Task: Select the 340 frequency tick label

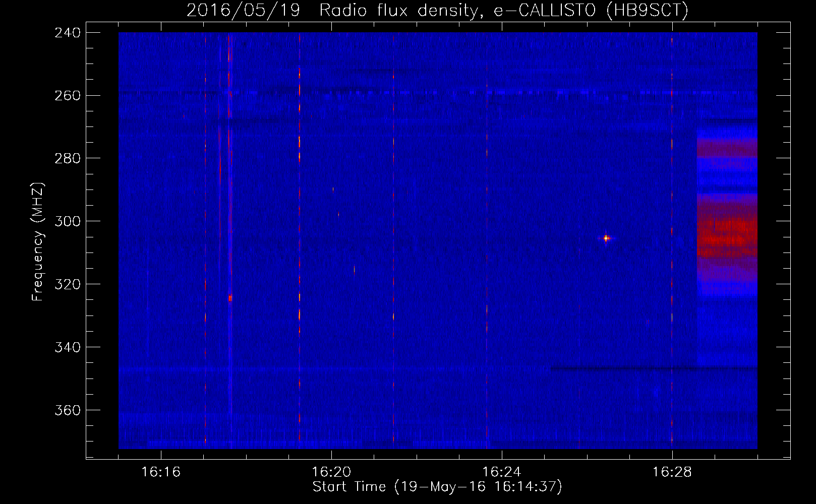Action: (67, 348)
